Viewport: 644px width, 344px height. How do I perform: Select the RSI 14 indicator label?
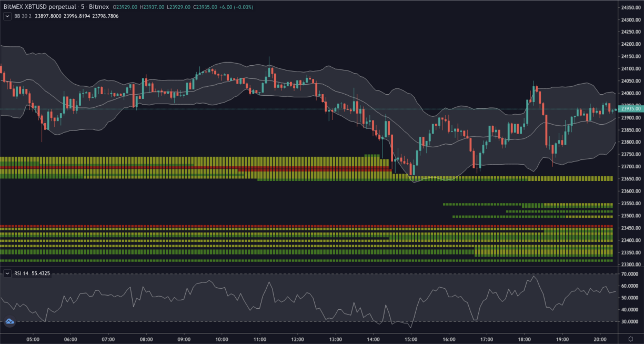click(21, 274)
